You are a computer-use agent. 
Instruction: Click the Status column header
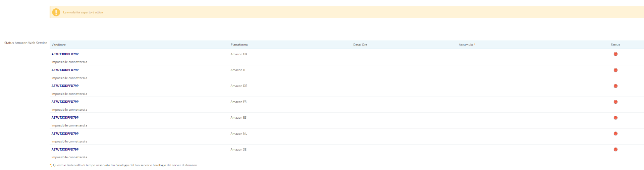pyautogui.click(x=615, y=45)
